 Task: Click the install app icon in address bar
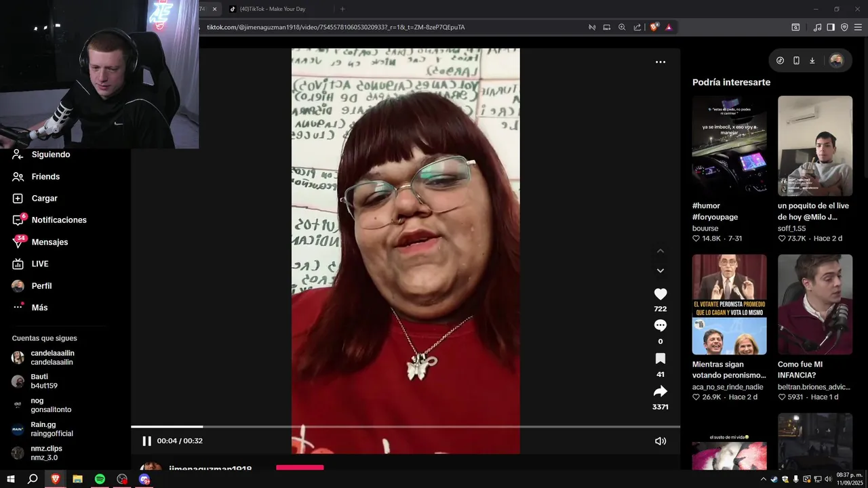(607, 27)
